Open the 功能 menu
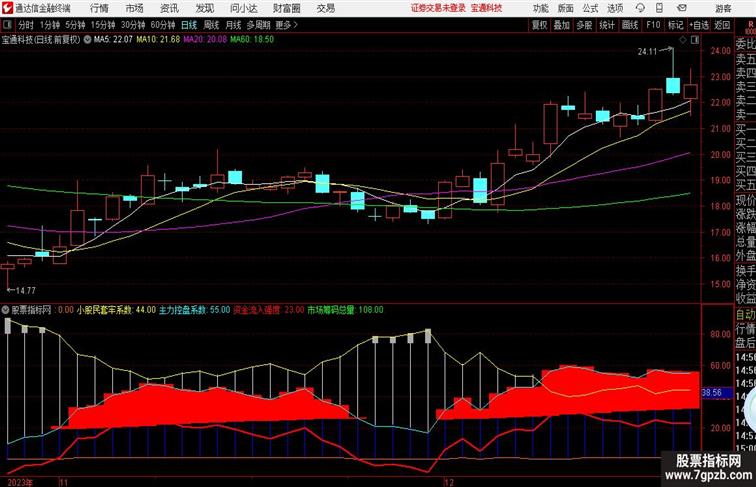 540,8
